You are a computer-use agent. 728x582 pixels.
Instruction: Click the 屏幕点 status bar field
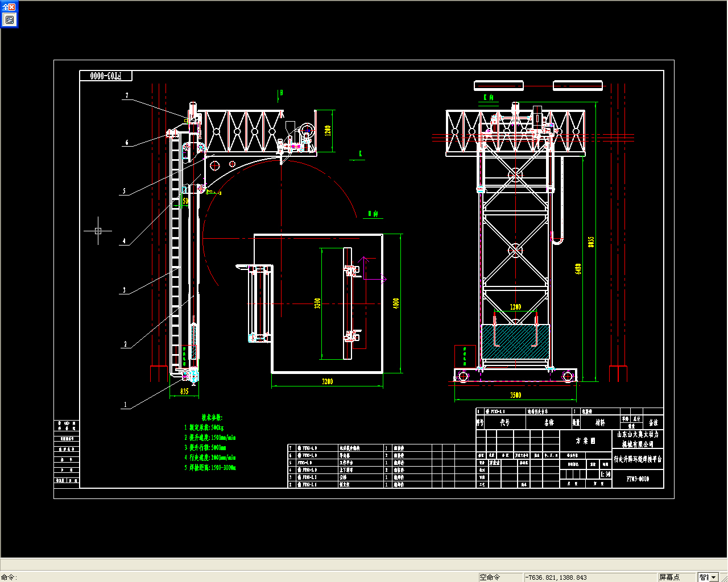click(x=677, y=577)
